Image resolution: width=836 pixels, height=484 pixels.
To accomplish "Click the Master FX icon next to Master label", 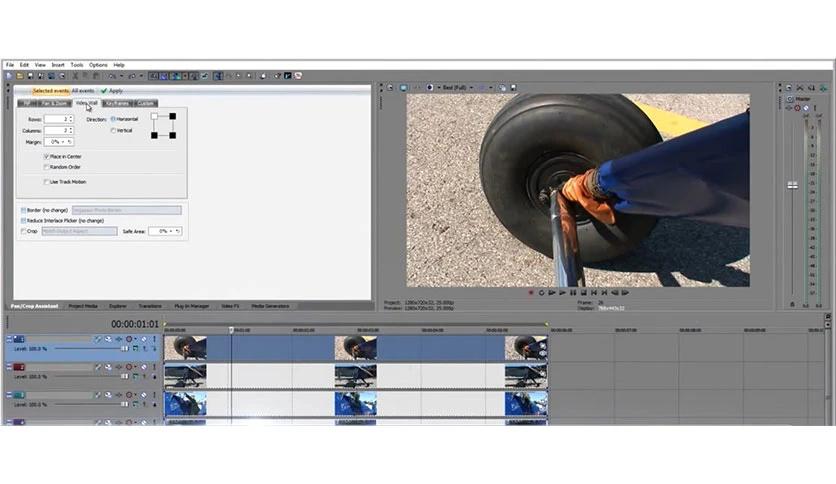I will pos(790,99).
